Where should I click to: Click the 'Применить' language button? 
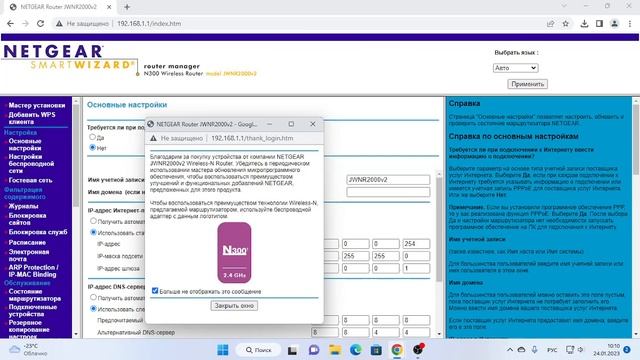527,84
